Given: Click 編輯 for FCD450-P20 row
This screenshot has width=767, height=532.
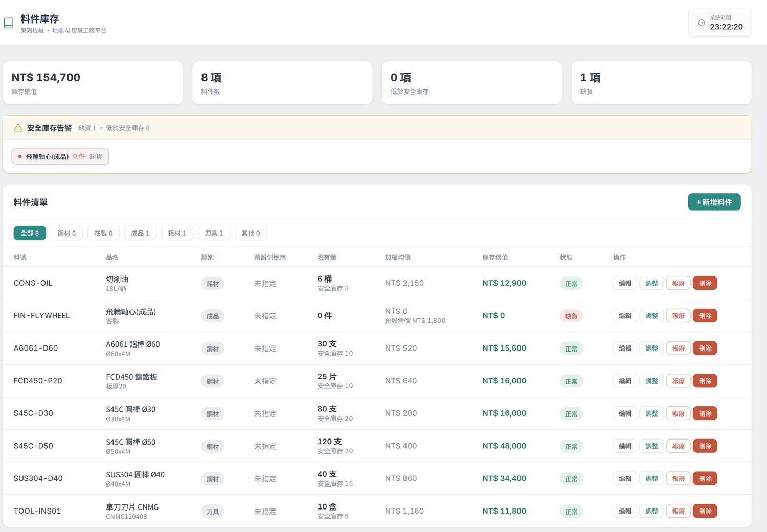Looking at the screenshot, I should coord(625,381).
